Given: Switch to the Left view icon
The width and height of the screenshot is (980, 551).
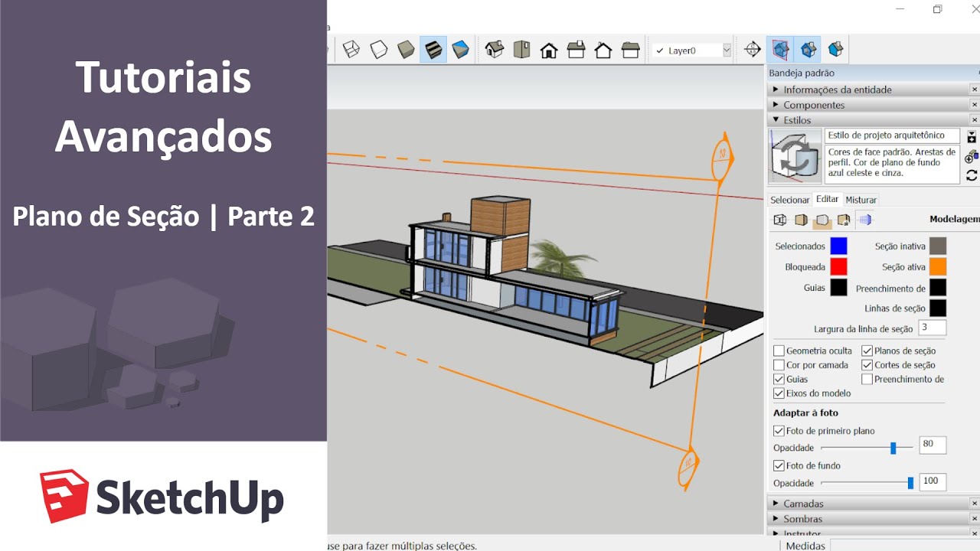Looking at the screenshot, I should (631, 50).
